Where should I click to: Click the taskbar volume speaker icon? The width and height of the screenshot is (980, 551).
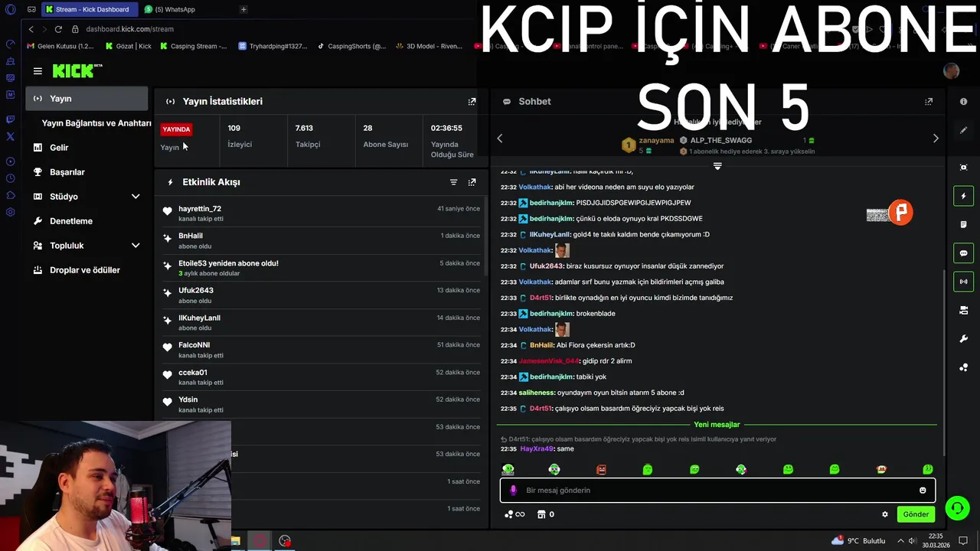[913, 541]
